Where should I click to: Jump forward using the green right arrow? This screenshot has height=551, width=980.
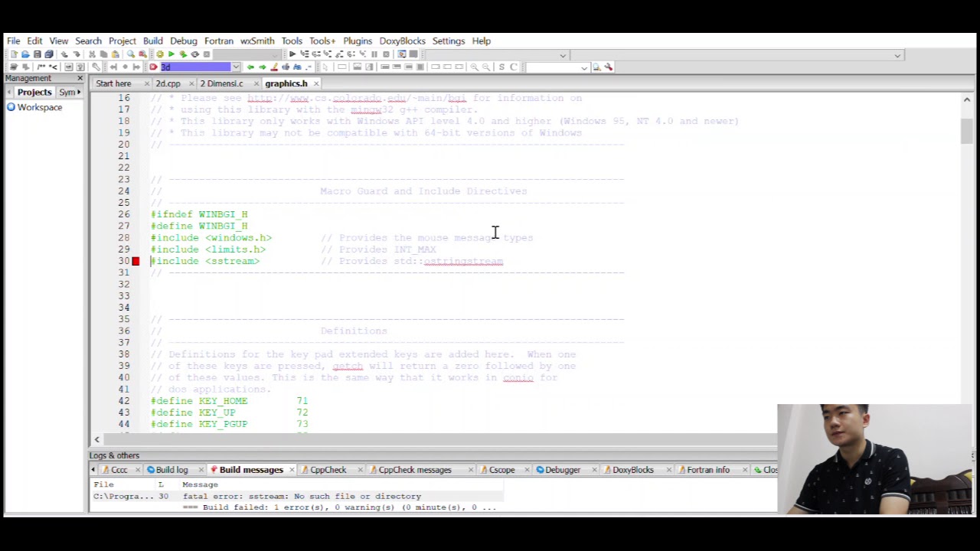click(x=262, y=67)
